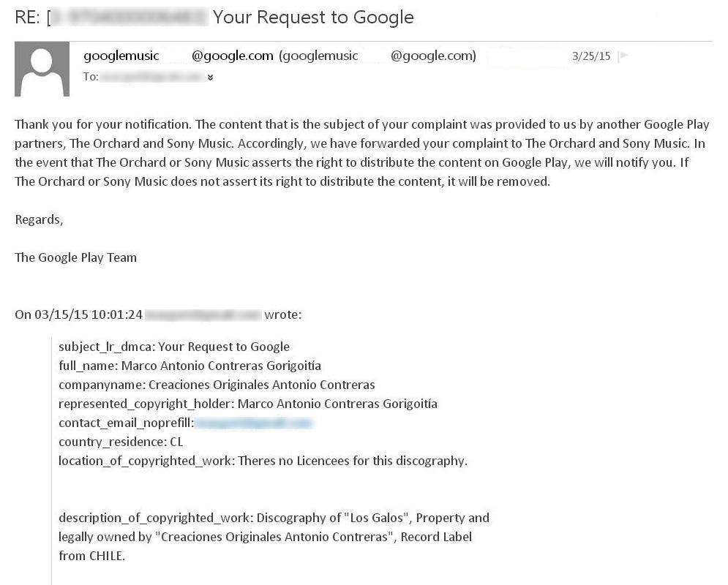Screen dimensions: 728x585
Task: Click the full_name quoted line
Action: pyautogui.click(x=189, y=366)
